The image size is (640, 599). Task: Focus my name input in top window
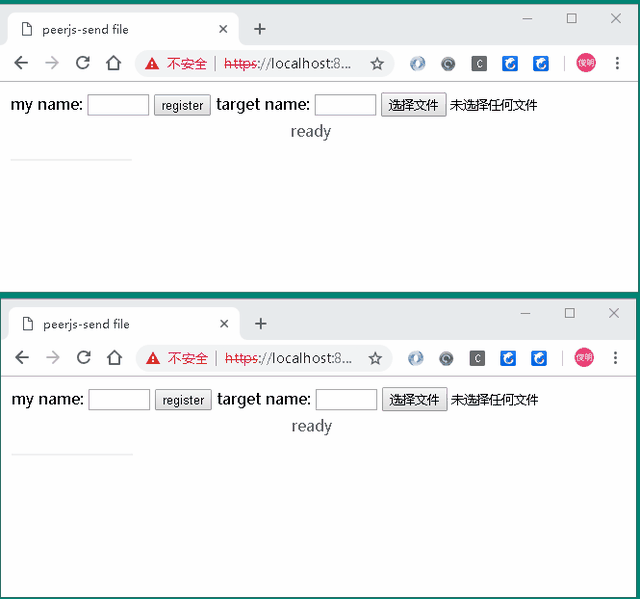tap(118, 105)
